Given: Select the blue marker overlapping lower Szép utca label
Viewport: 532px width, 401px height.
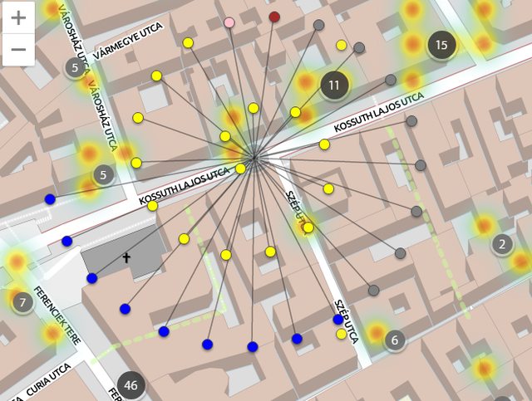Looking at the screenshot, I should [338, 320].
